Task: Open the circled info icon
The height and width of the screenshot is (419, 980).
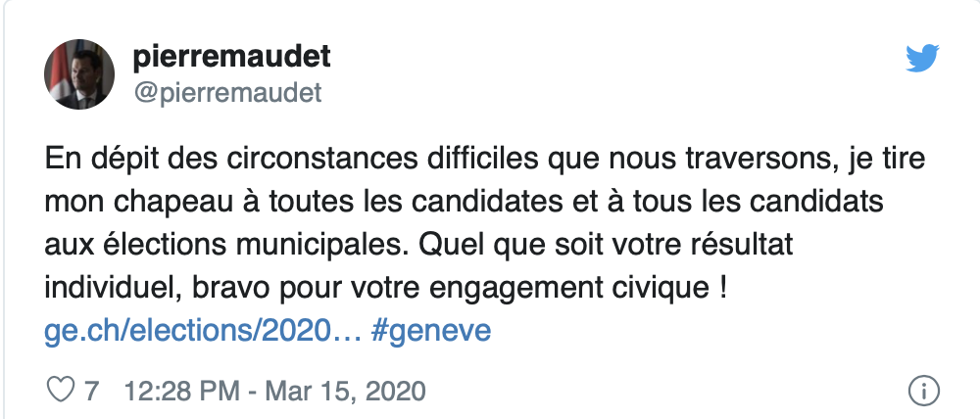Action: click(x=923, y=391)
